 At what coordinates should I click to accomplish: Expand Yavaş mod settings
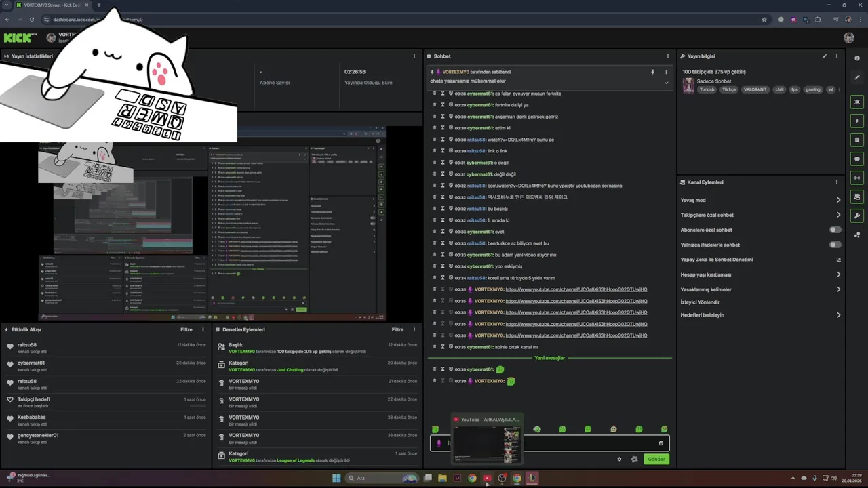(838, 200)
